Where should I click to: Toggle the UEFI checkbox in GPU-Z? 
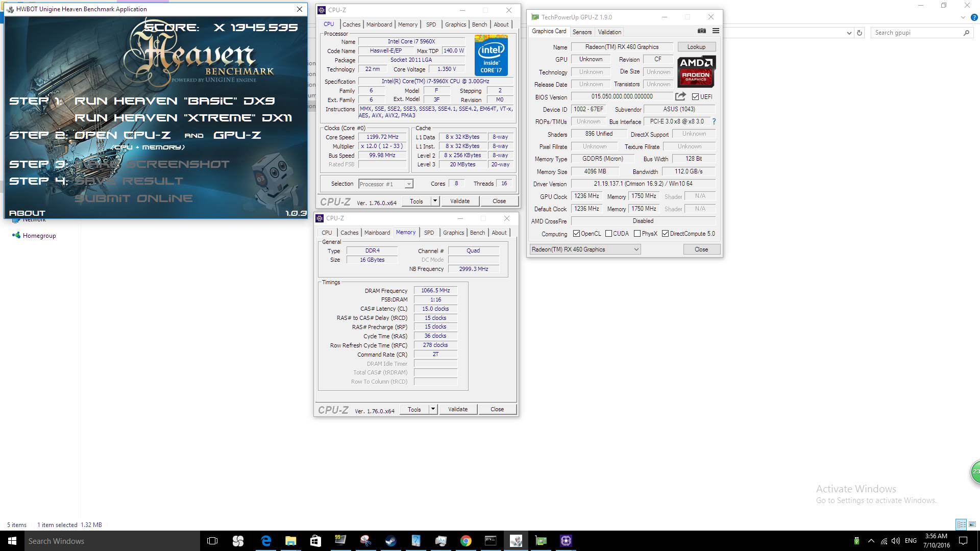point(695,96)
